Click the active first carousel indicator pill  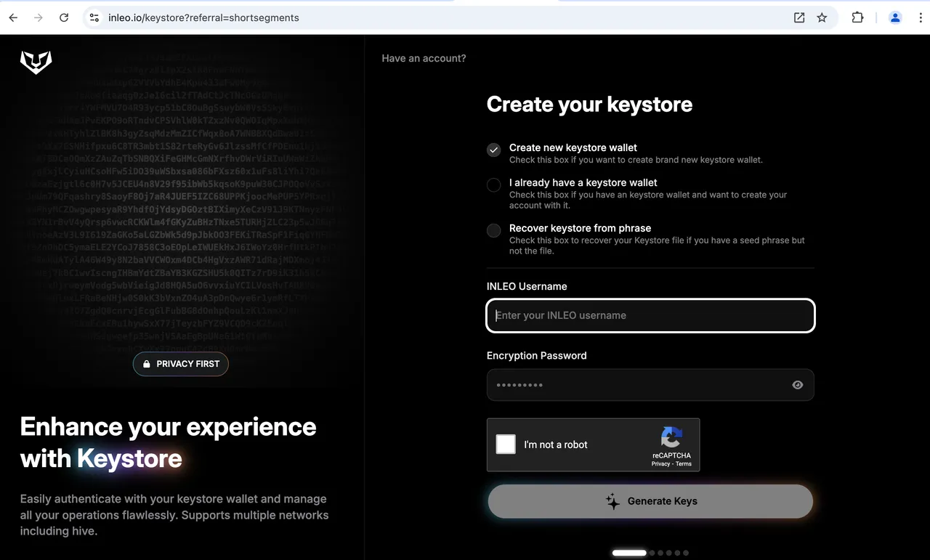point(629,553)
